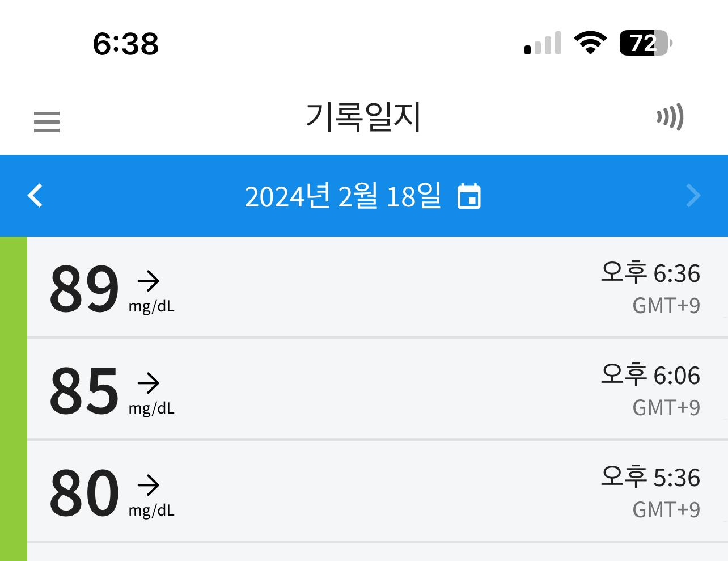Tap the 오후 6:36 timestamp

point(650,273)
